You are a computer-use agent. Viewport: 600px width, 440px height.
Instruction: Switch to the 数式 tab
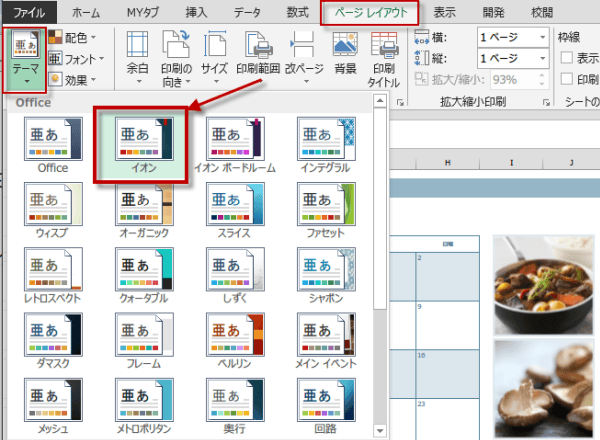297,13
